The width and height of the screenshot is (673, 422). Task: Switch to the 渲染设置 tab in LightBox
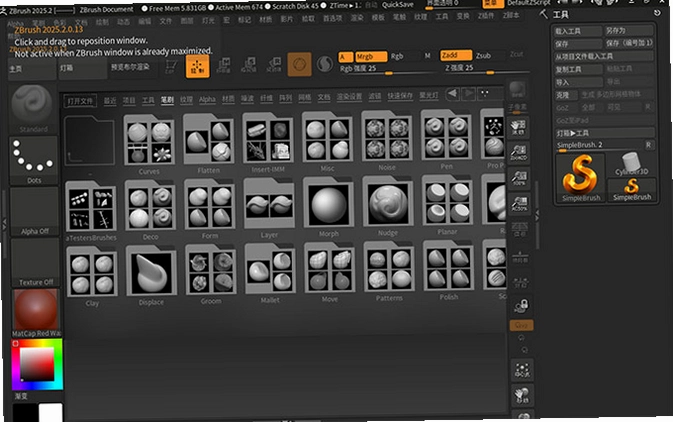click(x=349, y=97)
